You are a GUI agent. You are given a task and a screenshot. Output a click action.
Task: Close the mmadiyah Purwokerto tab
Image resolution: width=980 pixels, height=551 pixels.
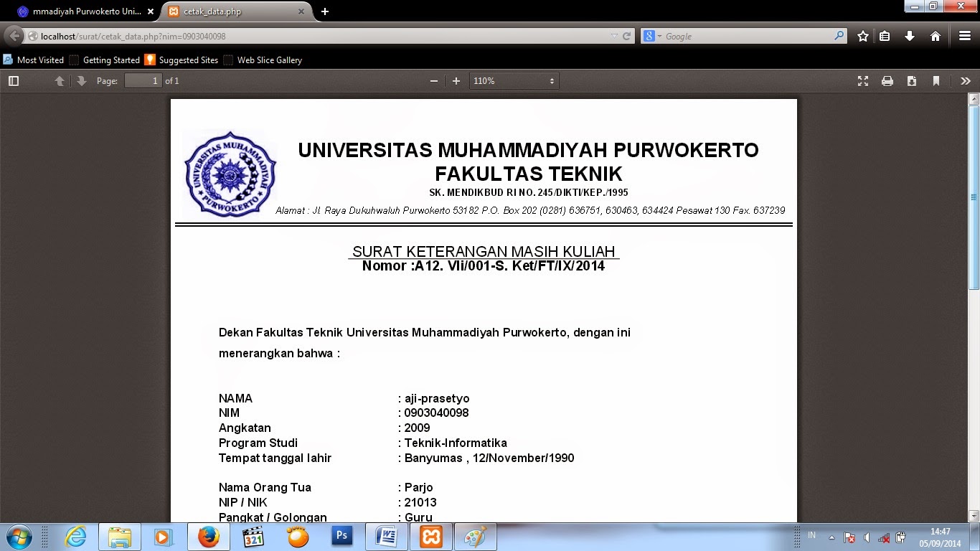tap(151, 11)
